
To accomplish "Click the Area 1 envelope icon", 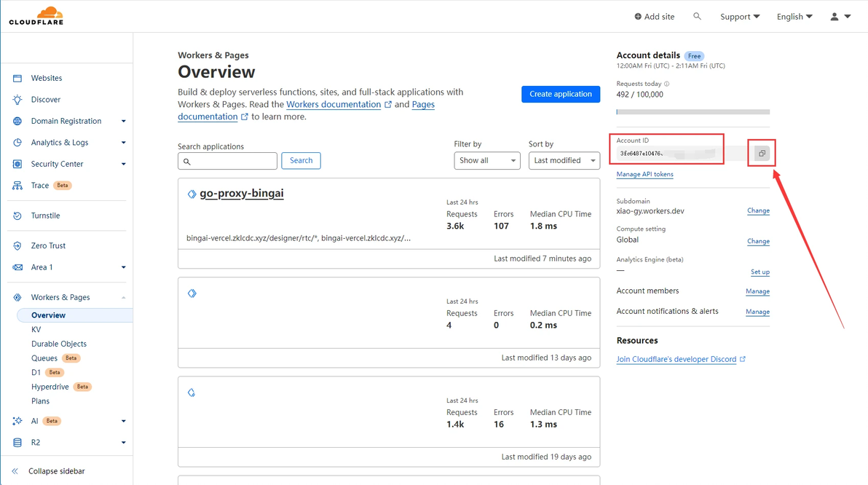I will (17, 267).
